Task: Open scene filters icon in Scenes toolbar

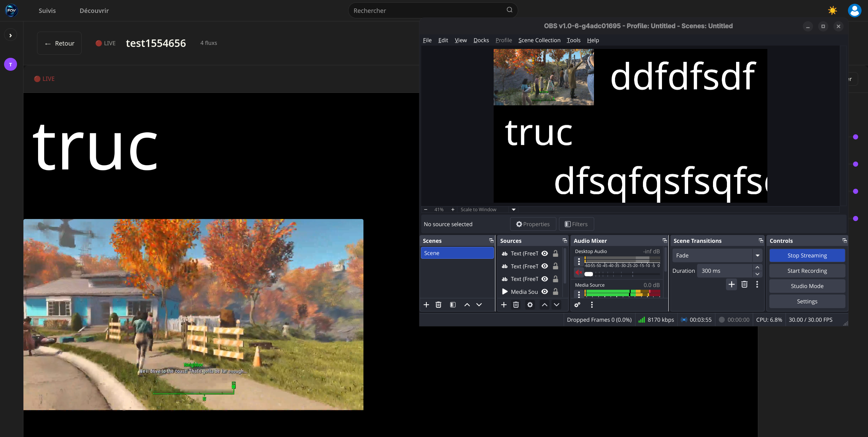Action: click(453, 305)
